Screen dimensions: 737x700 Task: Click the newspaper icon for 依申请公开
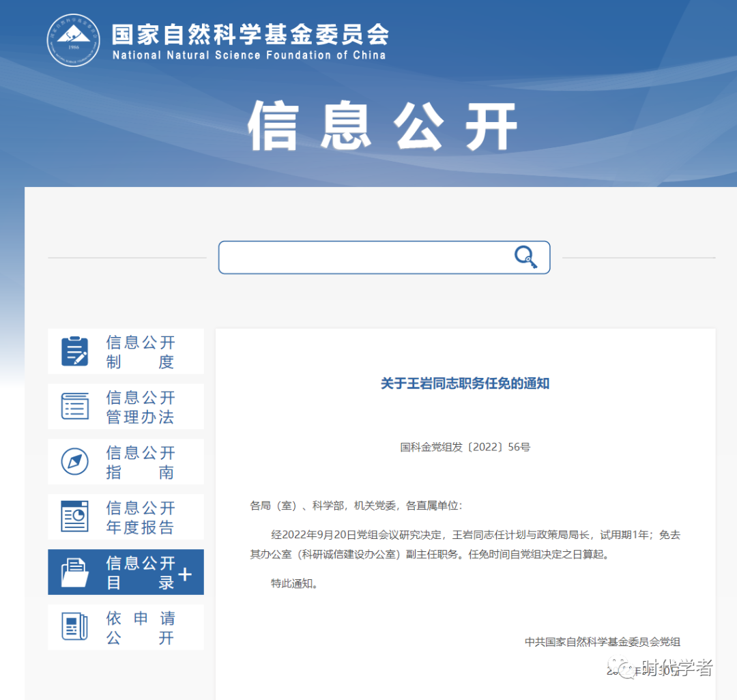tap(75, 627)
